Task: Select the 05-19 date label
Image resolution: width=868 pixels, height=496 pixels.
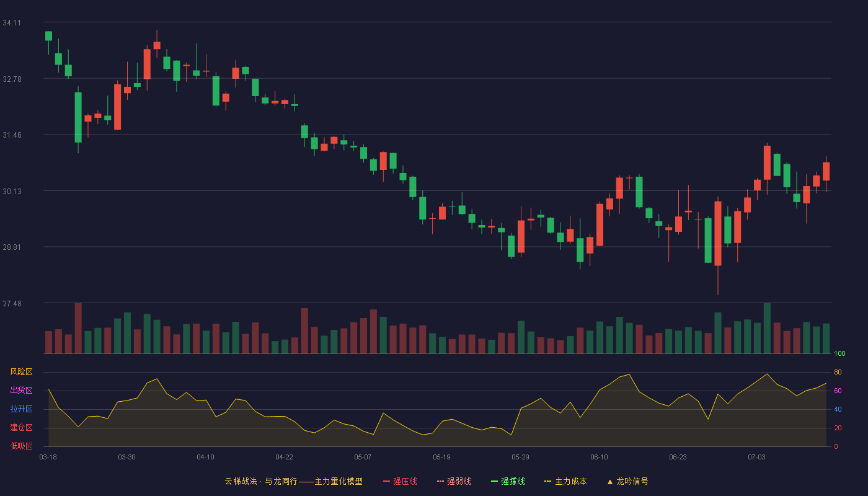Action: 441,457
